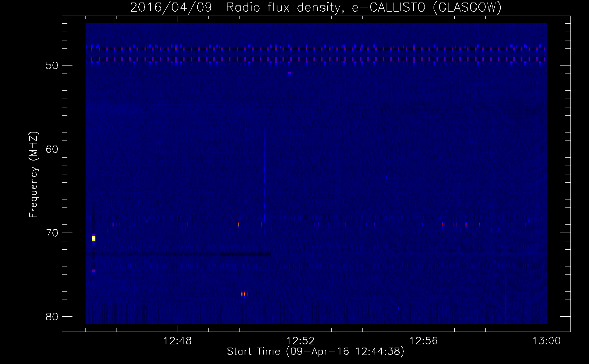Click the 12:56 time tick label
This screenshot has height=364, width=589.
pos(424,341)
